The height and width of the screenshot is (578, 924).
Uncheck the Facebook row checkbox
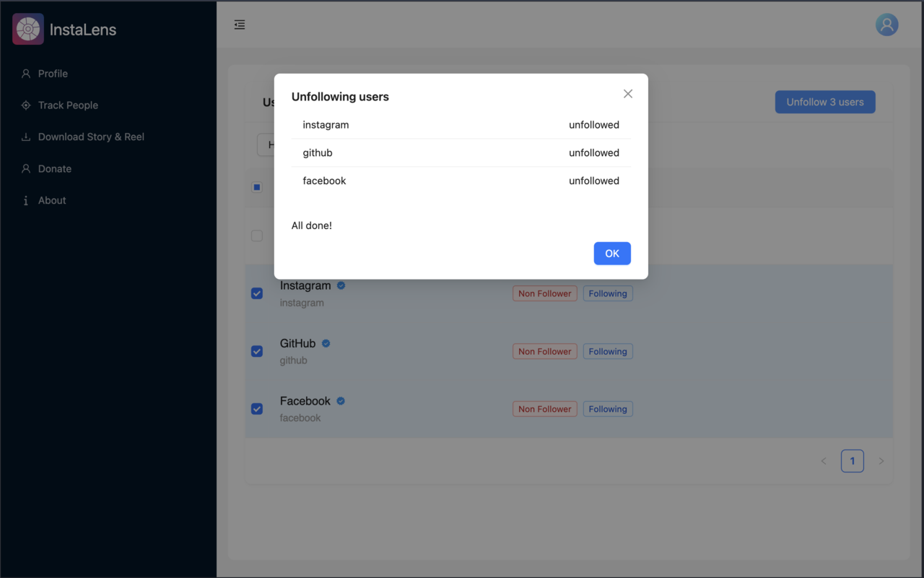coord(257,409)
